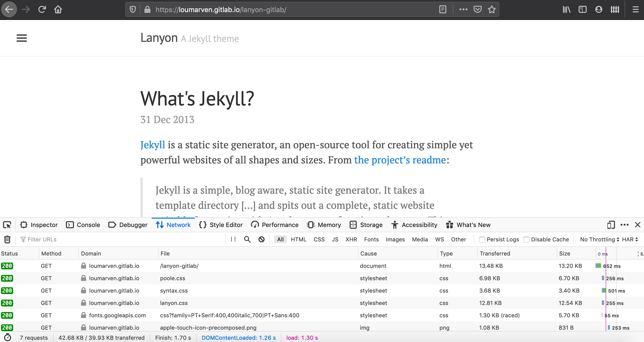Follow the Jekyll link in article
The image size is (644, 342).
pos(153,145)
